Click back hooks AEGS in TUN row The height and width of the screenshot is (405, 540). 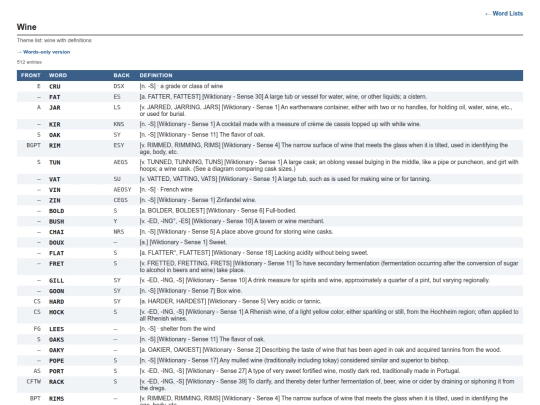[121, 162]
